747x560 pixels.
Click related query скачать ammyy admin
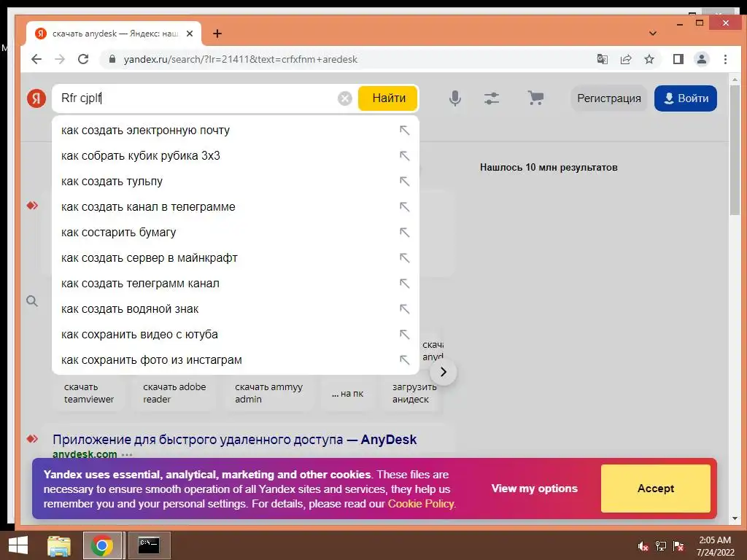point(268,393)
